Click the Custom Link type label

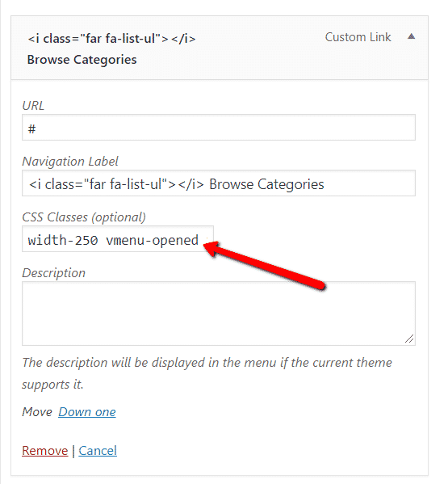pos(358,37)
